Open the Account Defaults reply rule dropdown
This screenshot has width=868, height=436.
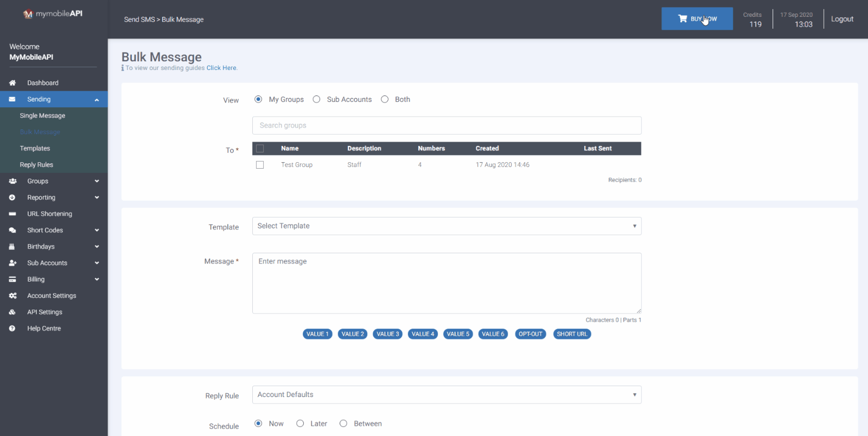[446, 395]
